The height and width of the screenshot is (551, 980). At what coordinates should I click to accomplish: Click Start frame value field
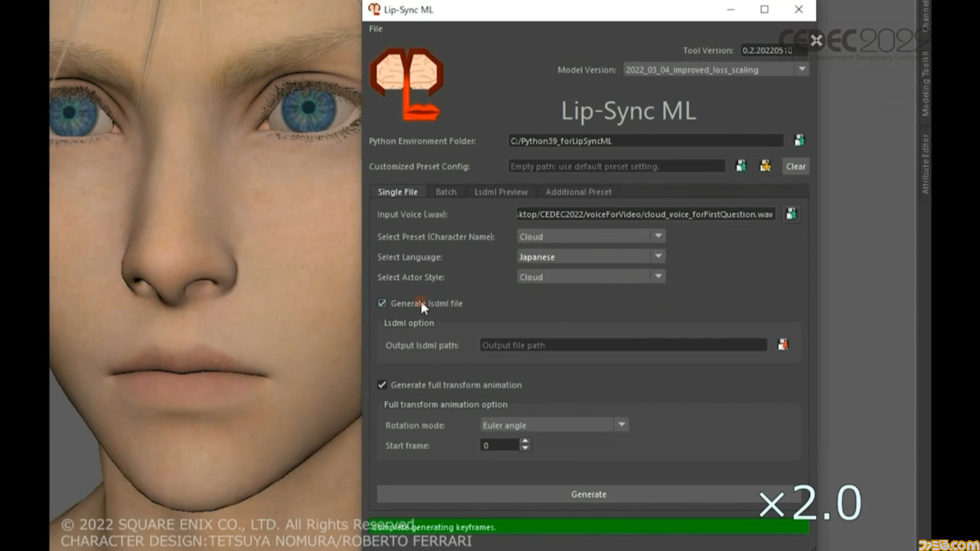pyautogui.click(x=499, y=445)
